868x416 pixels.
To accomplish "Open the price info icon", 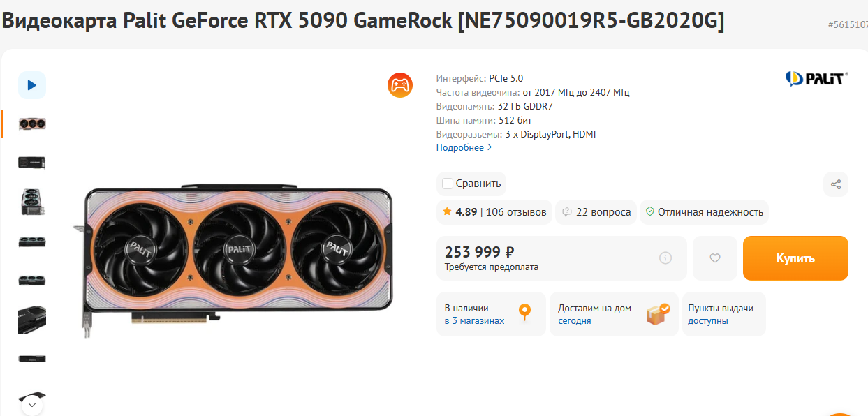I will (665, 258).
